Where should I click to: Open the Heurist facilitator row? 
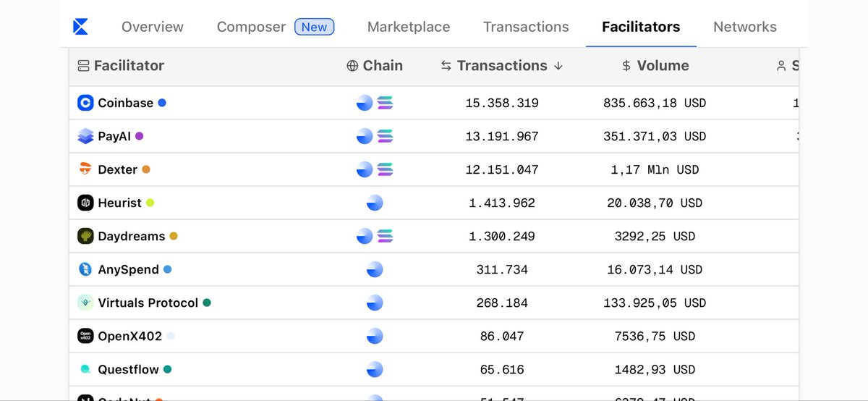[434, 203]
